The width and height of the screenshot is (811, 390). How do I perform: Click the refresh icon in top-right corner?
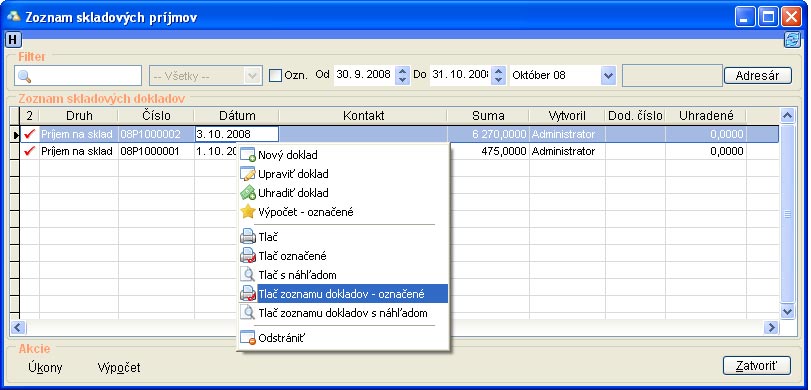coord(792,40)
